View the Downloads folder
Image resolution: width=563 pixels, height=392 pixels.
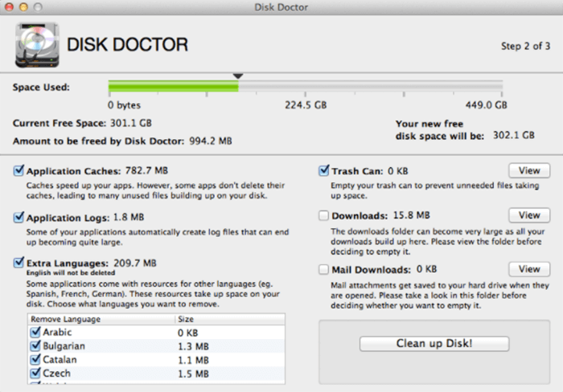tap(529, 215)
